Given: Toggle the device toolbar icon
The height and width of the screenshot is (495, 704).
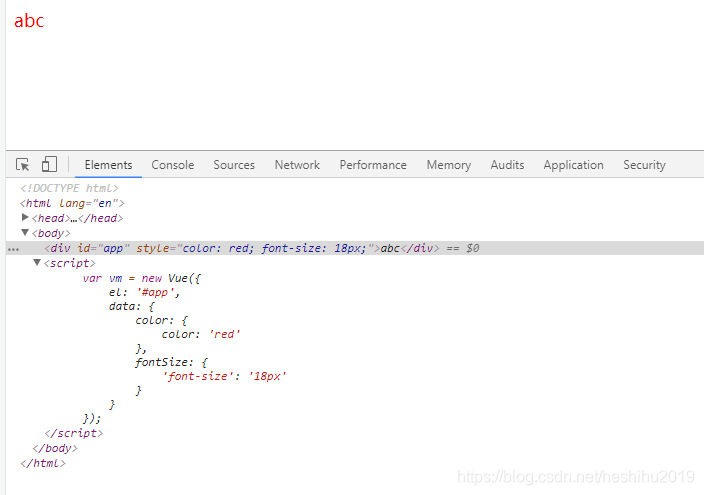Looking at the screenshot, I should (49, 164).
